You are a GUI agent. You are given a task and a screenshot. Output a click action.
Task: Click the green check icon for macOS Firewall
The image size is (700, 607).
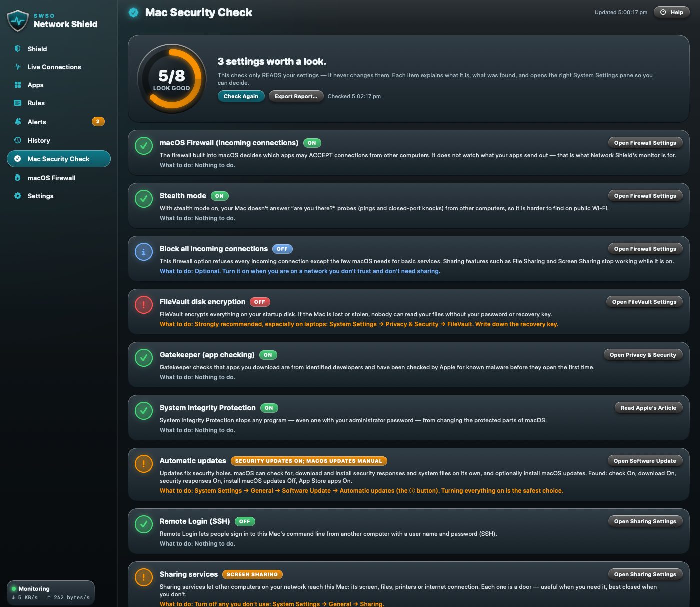(144, 146)
